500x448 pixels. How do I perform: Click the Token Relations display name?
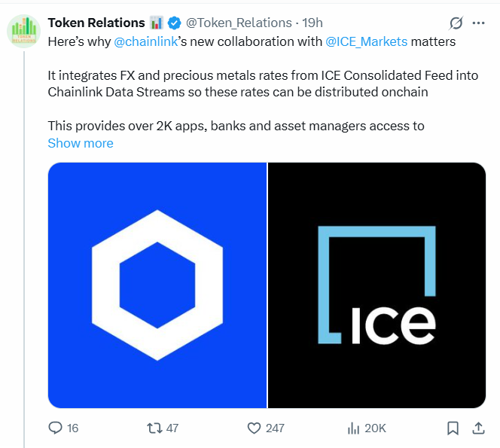pos(96,23)
